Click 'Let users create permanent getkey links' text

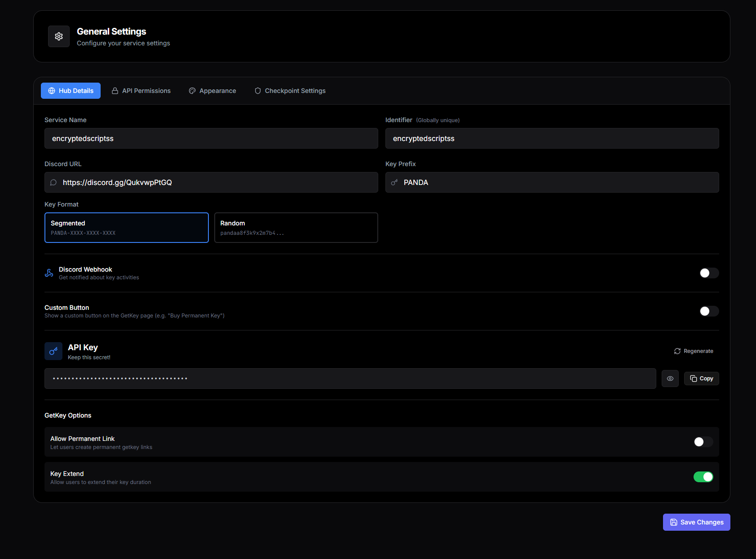pyautogui.click(x=101, y=447)
